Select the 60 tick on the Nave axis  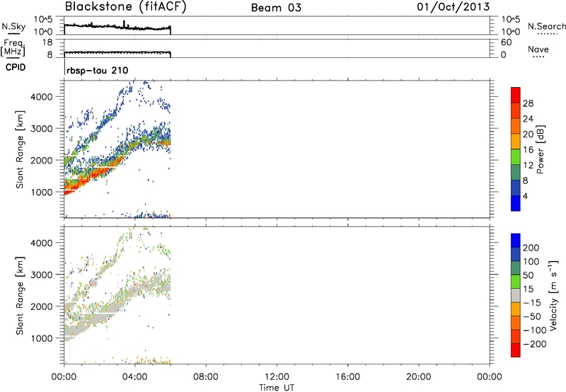(x=507, y=42)
